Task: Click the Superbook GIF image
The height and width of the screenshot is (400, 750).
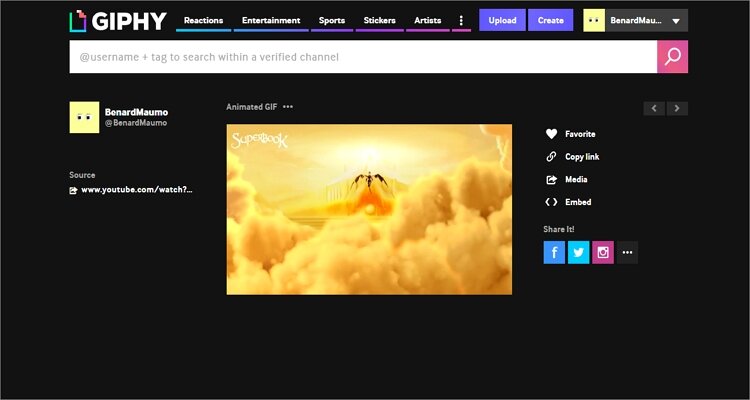Action: [x=369, y=210]
